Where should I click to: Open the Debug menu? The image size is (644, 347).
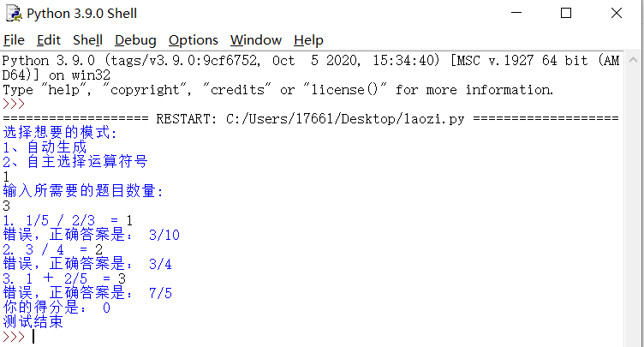click(135, 40)
